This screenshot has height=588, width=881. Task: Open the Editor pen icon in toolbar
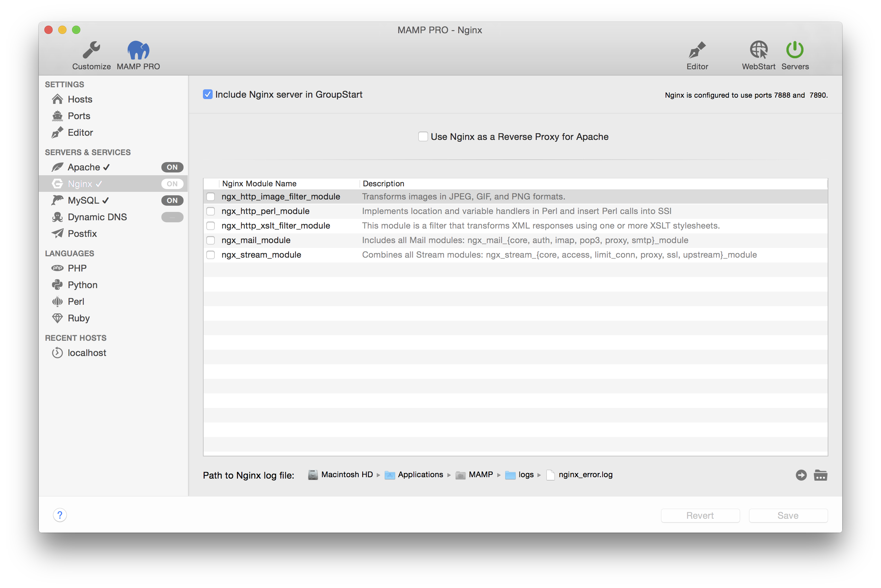tap(697, 50)
